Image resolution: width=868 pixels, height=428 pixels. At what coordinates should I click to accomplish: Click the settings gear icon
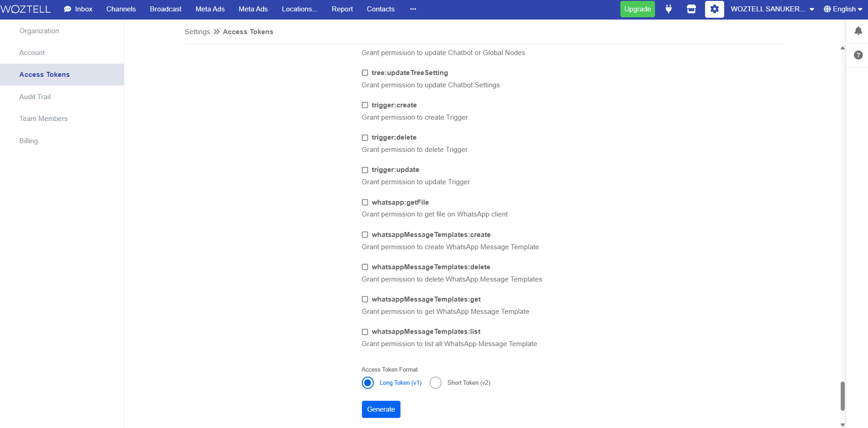pyautogui.click(x=714, y=9)
